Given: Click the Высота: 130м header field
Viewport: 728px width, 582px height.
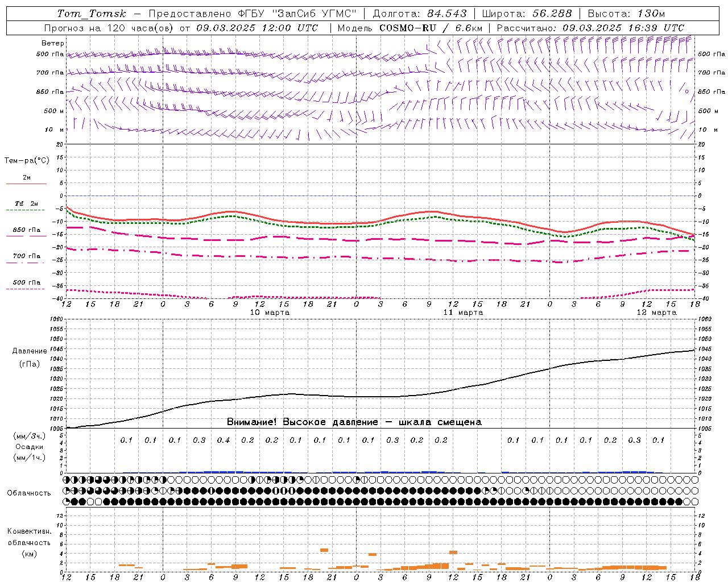Looking at the screenshot, I should [x=626, y=14].
